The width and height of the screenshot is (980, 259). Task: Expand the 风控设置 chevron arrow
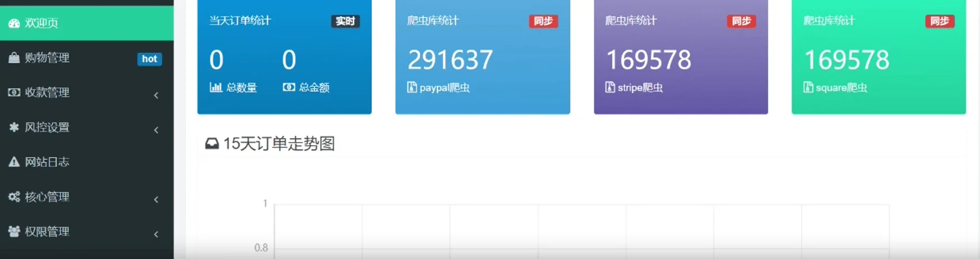point(156,130)
